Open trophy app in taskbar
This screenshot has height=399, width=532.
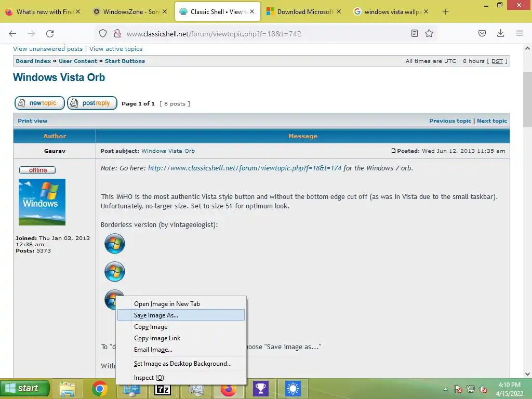261,389
